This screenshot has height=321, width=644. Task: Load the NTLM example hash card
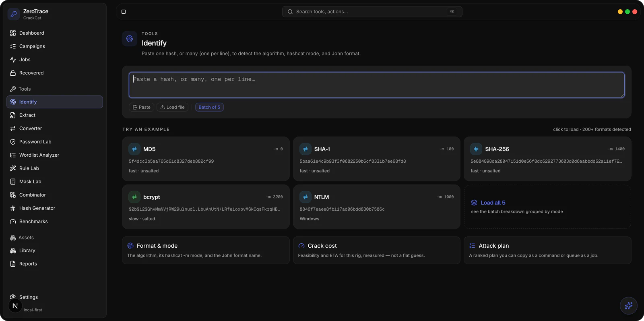tap(377, 207)
